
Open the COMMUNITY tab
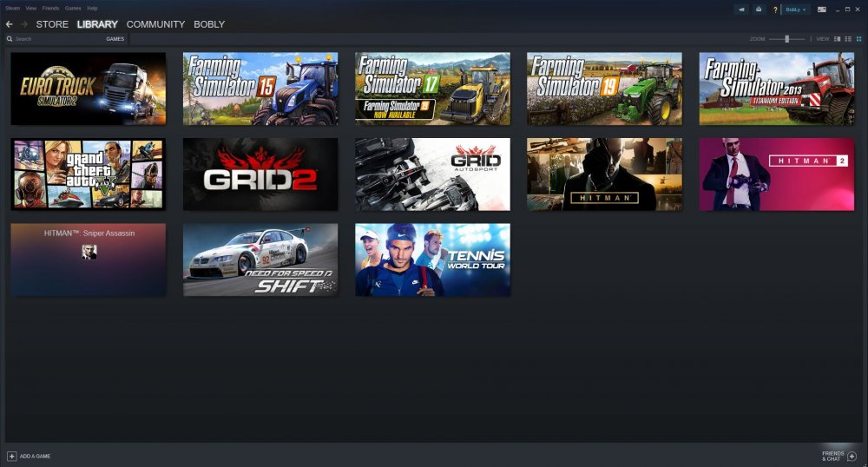(155, 24)
